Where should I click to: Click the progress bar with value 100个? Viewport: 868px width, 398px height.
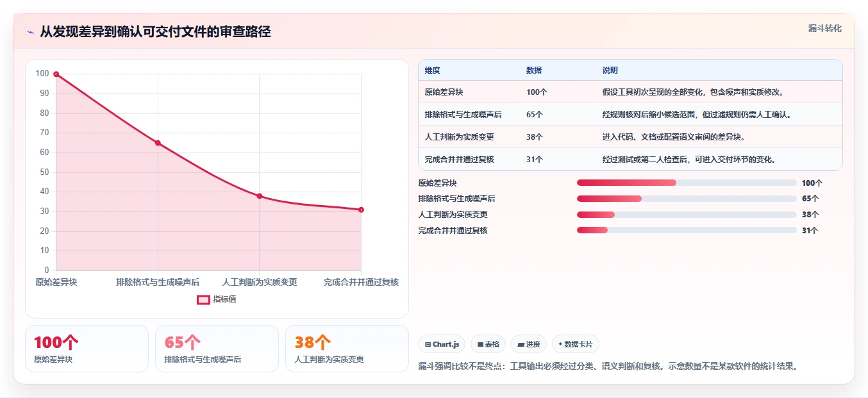pyautogui.click(x=687, y=183)
